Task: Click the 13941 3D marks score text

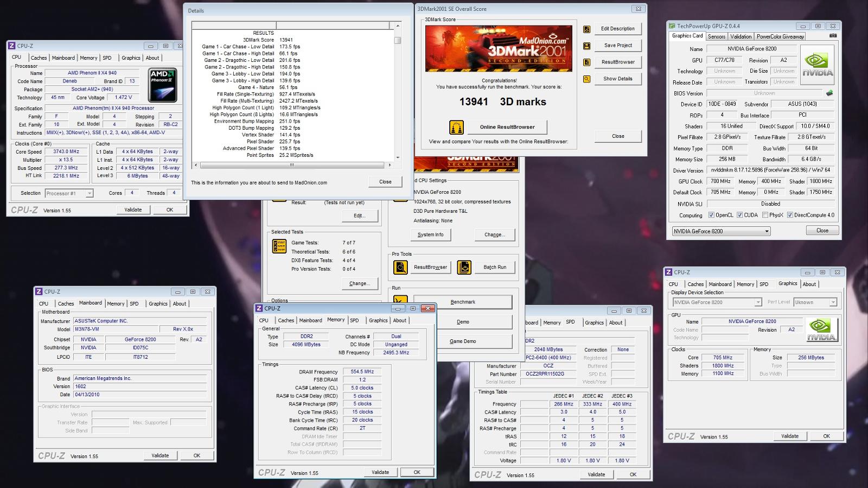Action: [x=502, y=102]
